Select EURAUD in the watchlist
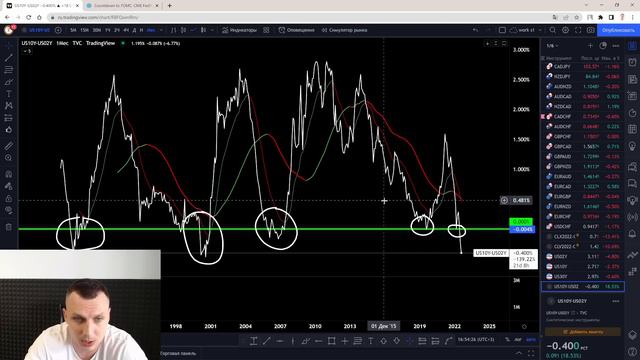 (x=583, y=176)
